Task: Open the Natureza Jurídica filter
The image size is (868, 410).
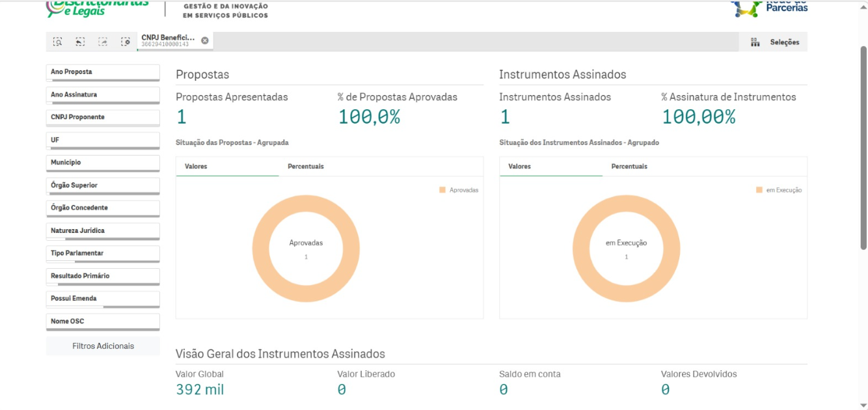Action: click(103, 231)
